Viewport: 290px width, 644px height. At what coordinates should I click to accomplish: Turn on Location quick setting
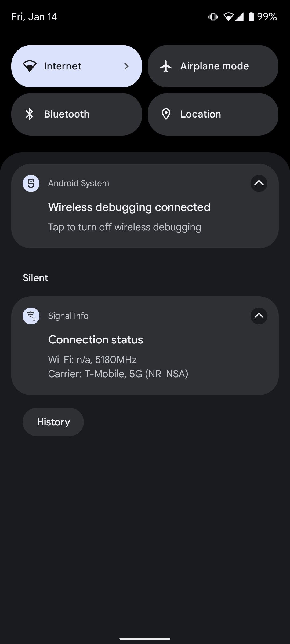coord(213,114)
